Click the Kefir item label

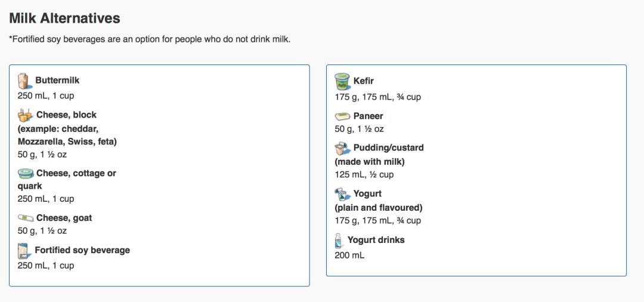pos(364,81)
